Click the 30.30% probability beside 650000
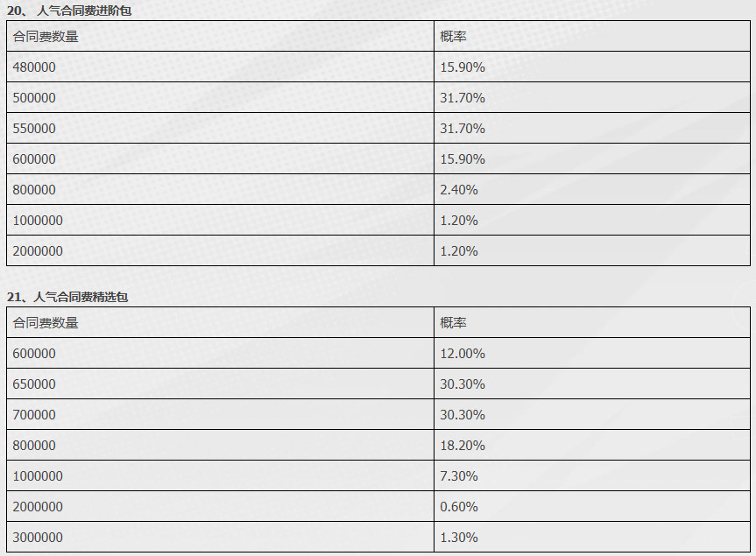Screen dimensions: 756x556 tap(592, 384)
